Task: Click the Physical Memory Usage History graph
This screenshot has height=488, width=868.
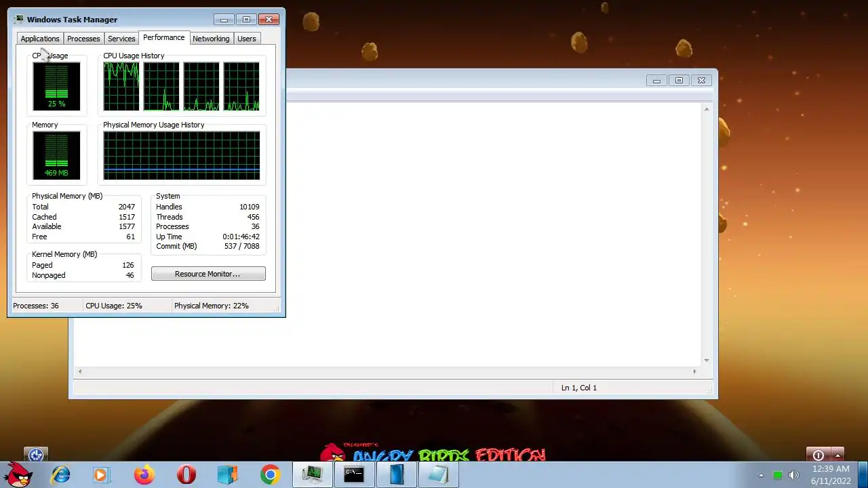Action: (181, 155)
